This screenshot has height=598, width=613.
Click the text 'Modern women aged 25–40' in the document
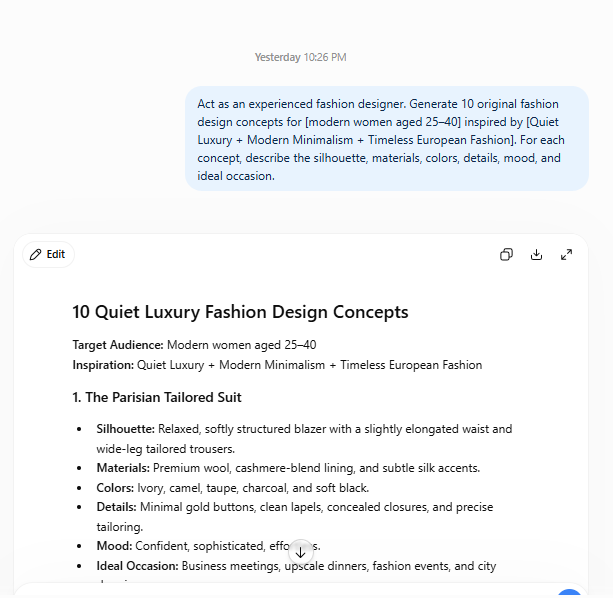coord(242,345)
